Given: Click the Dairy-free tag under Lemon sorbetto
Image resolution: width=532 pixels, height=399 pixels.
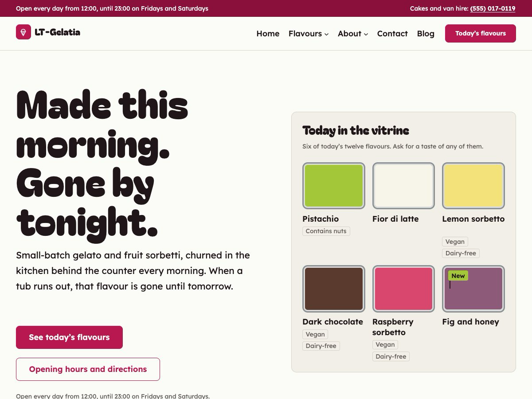Looking at the screenshot, I should (x=461, y=253).
